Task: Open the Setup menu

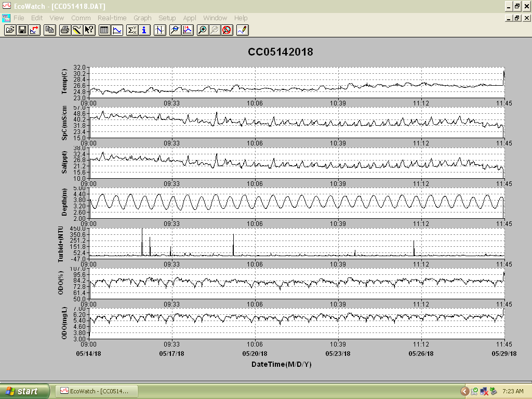Action: click(167, 18)
